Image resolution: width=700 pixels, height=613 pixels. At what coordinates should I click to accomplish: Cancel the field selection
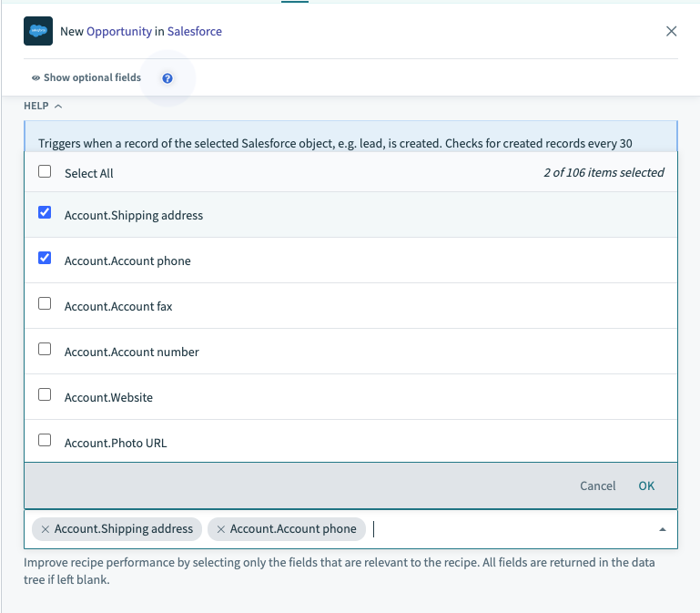[x=597, y=485]
